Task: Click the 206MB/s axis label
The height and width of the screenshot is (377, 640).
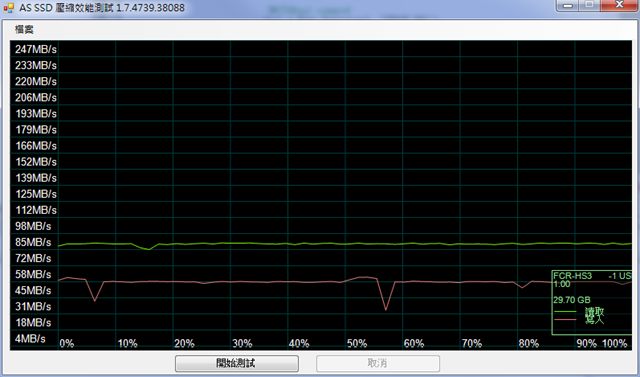Action: (x=36, y=98)
